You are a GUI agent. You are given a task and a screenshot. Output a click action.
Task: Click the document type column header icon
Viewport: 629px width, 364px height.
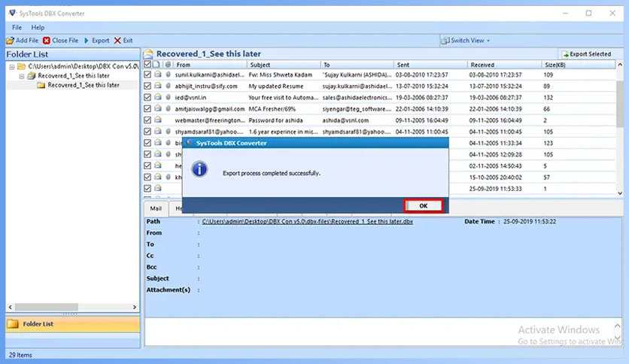coord(156,65)
